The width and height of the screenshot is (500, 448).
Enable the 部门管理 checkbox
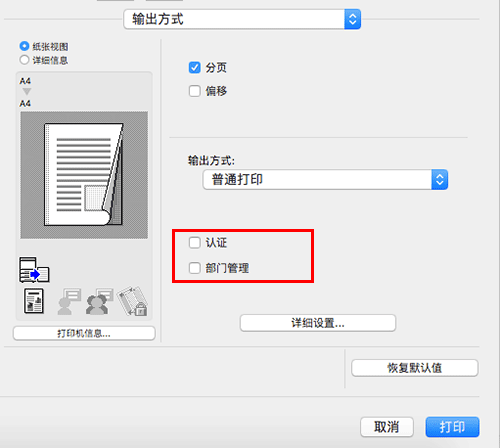click(195, 268)
